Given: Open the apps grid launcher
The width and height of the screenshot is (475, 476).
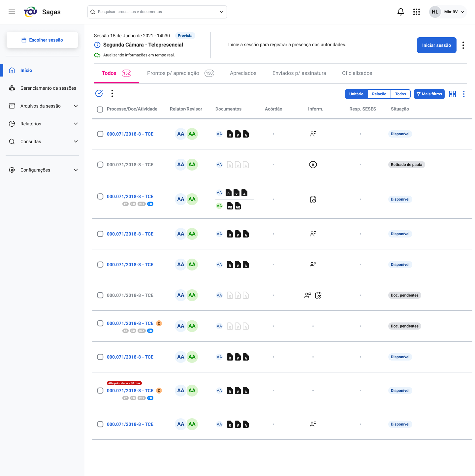Looking at the screenshot, I should [x=417, y=12].
